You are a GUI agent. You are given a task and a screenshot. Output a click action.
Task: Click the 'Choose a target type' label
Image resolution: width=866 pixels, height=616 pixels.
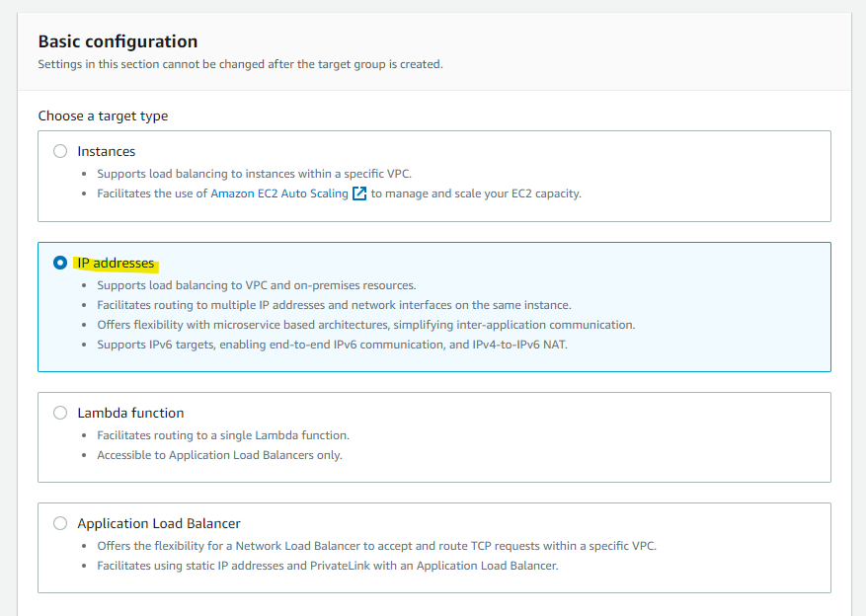(103, 115)
